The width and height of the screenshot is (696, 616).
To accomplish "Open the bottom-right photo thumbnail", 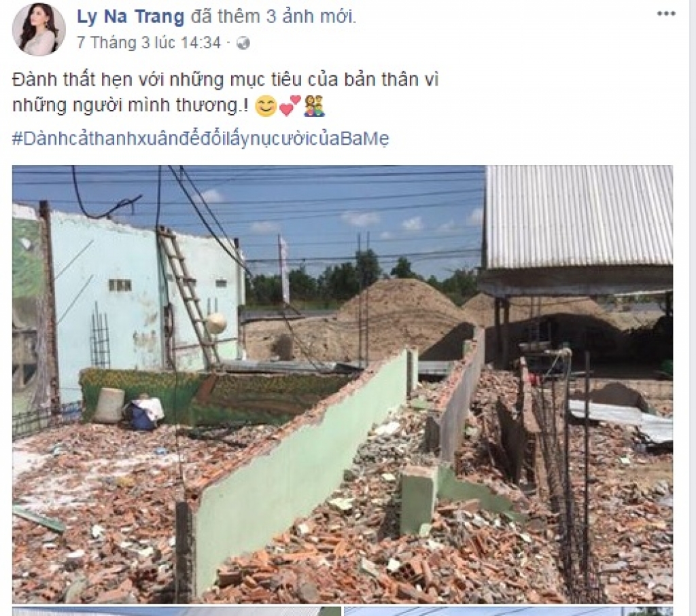I will click(x=508, y=611).
